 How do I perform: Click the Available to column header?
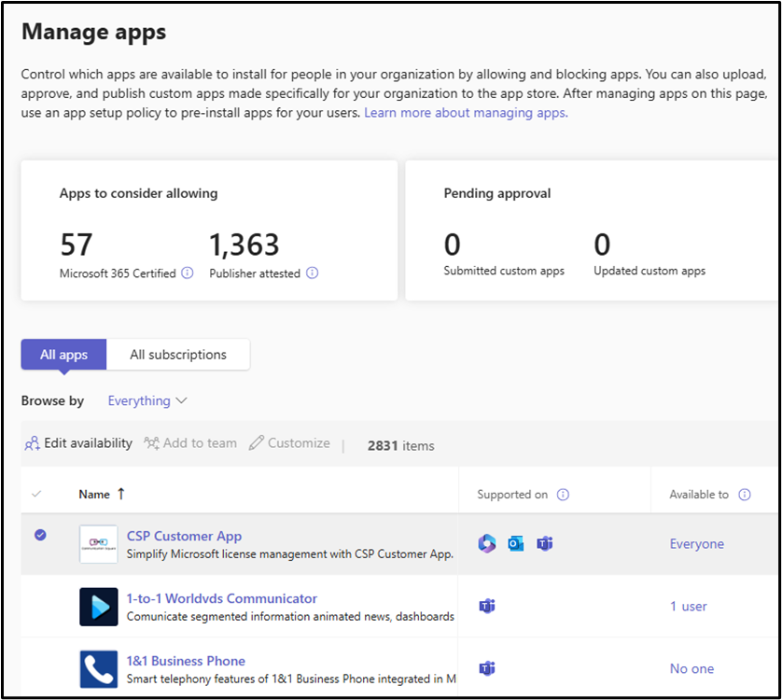pos(699,495)
